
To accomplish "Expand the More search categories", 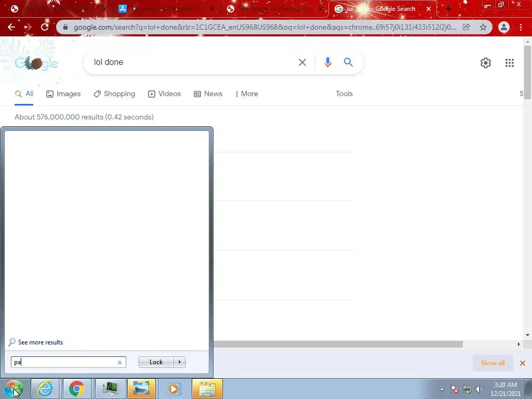I will tap(246, 94).
